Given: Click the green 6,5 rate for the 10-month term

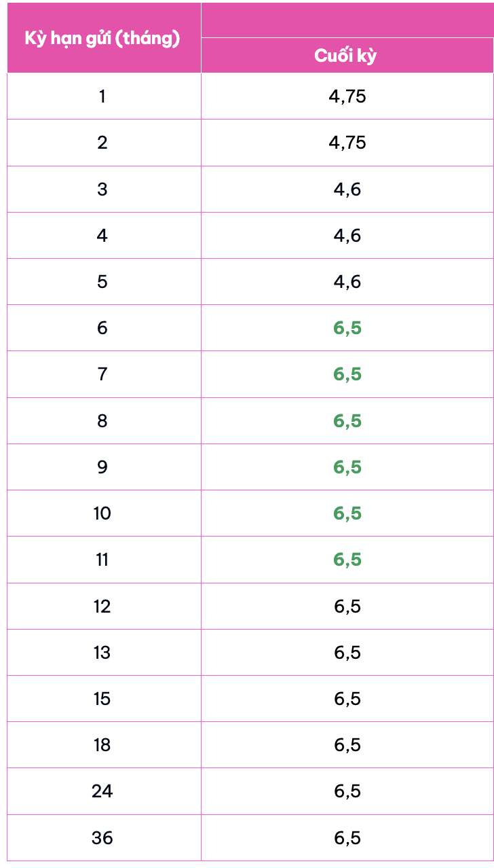Looking at the screenshot, I should pos(347,513).
